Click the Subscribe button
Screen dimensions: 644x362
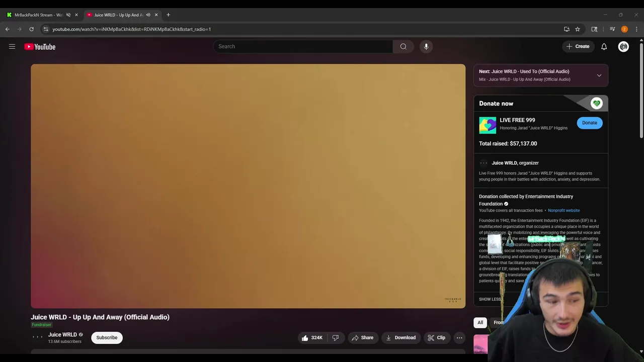[x=107, y=337]
